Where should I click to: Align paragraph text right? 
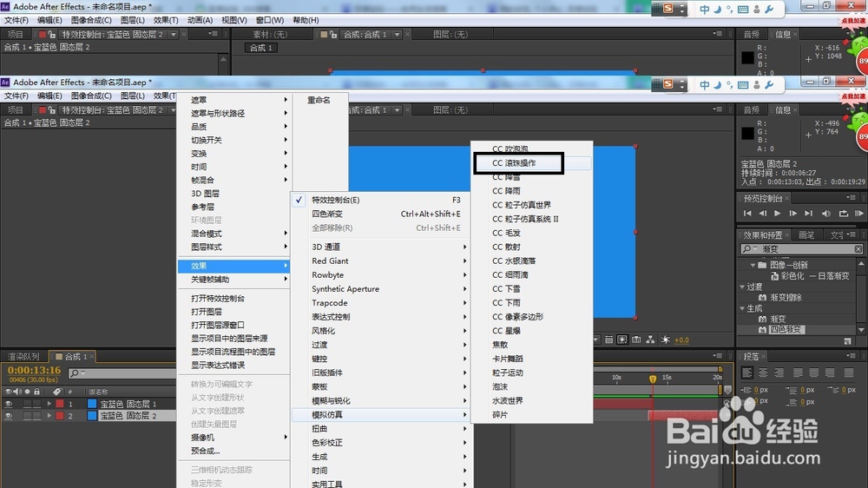[x=779, y=373]
